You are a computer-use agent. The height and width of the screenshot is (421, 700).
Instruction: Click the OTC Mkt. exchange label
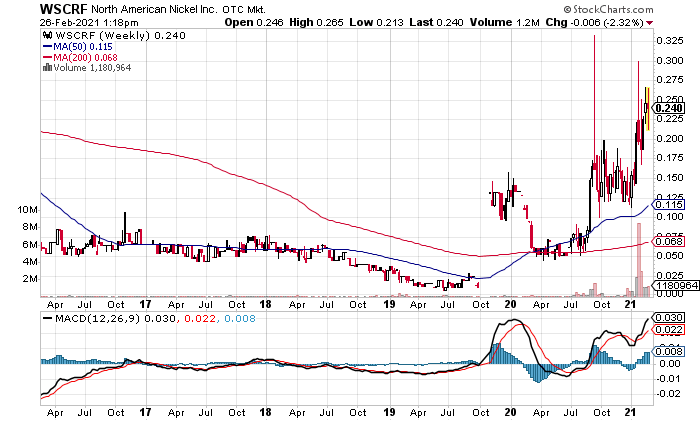point(244,10)
